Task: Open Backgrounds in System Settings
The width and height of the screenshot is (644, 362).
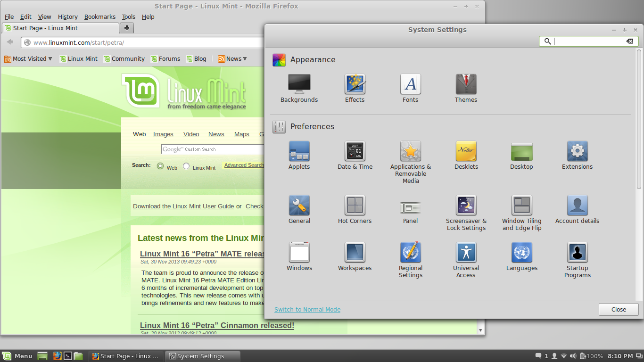Action: coord(299,89)
